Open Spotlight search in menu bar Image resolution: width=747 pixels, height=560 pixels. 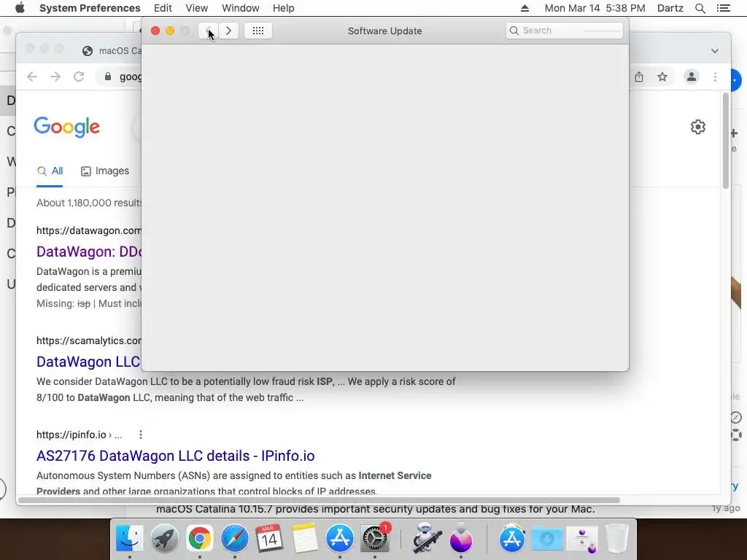point(700,8)
